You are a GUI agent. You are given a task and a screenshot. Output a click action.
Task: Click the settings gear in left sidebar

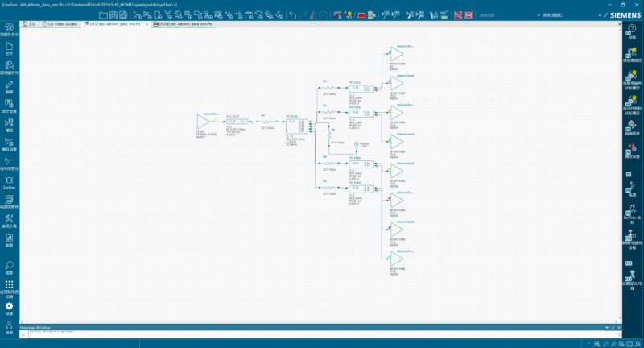[9, 309]
